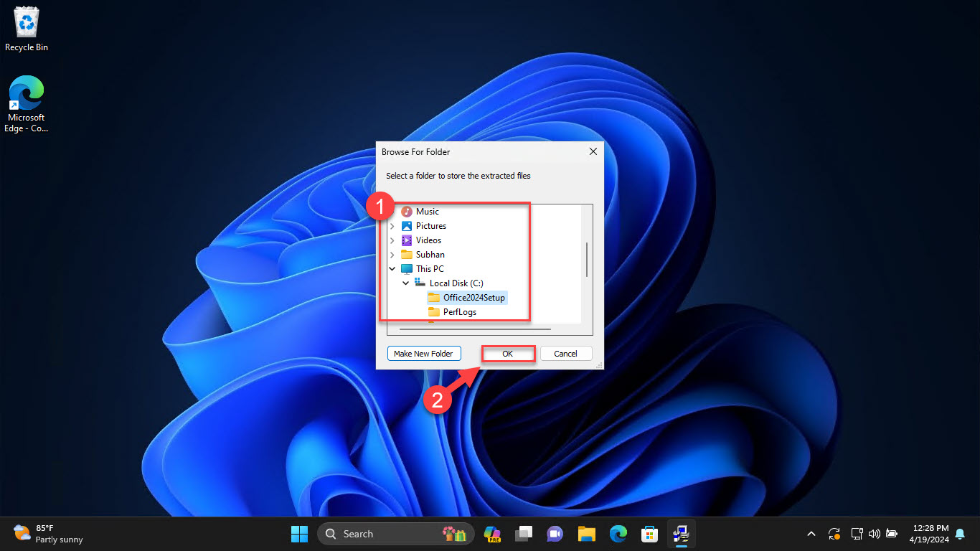980x551 pixels.
Task: Click the Subhan folder icon
Action: tap(407, 255)
